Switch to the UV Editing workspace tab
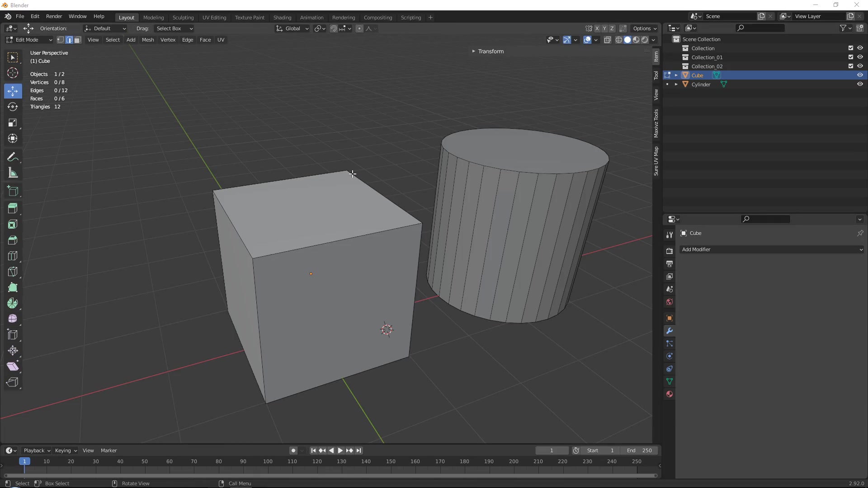Viewport: 868px width, 488px height. [x=214, y=18]
